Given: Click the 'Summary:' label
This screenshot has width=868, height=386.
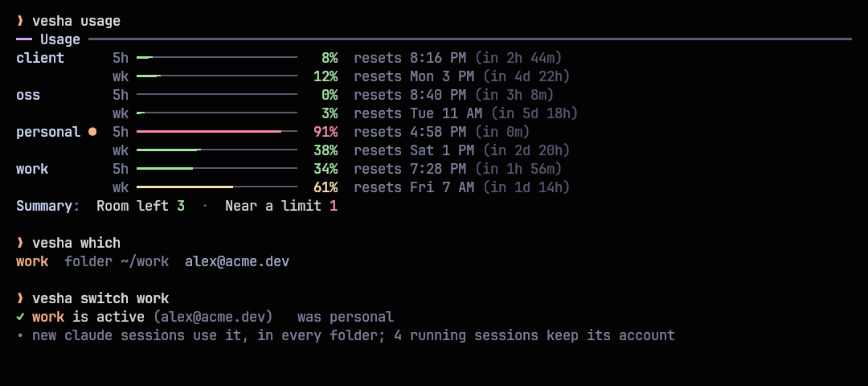Looking at the screenshot, I should 48,206.
